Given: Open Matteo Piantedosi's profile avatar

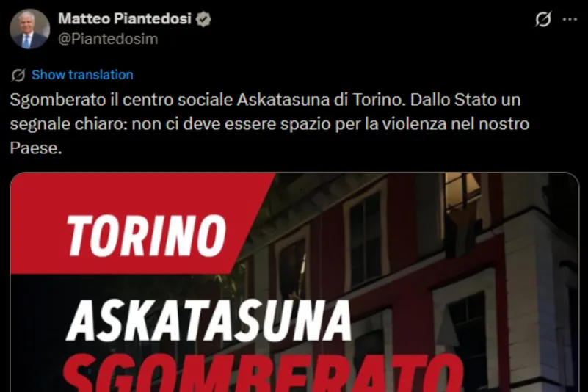Looking at the screenshot, I should click(29, 29).
